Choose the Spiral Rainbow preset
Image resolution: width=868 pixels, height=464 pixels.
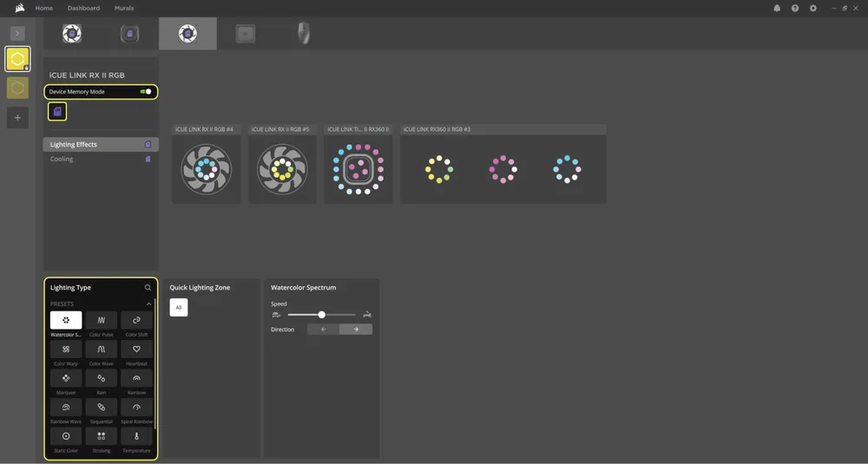click(137, 407)
